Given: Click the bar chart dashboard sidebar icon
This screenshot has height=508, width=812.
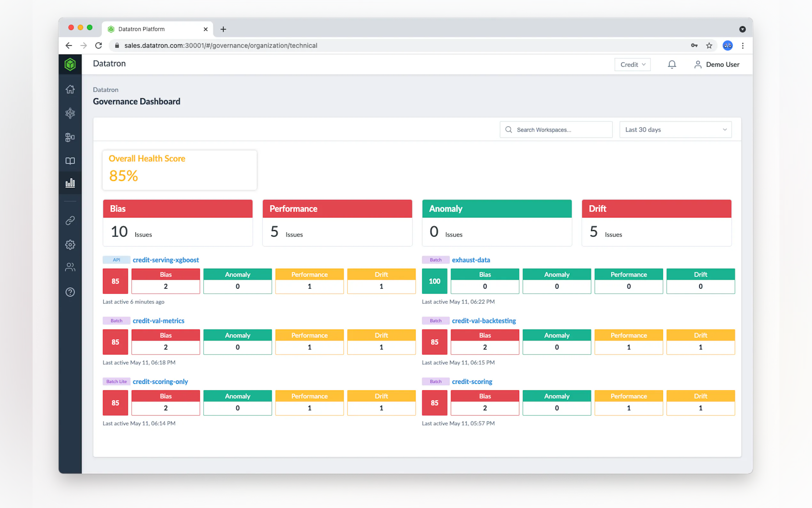Looking at the screenshot, I should [70, 183].
